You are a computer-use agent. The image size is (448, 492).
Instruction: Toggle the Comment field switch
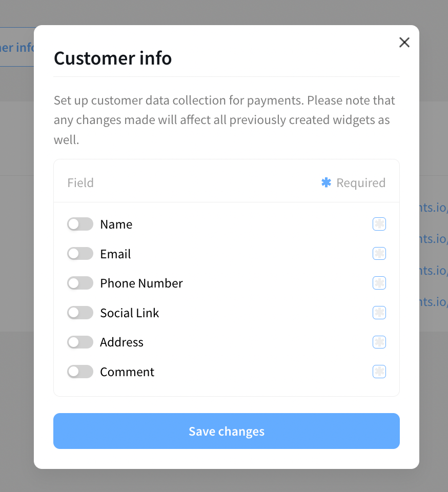coord(80,372)
